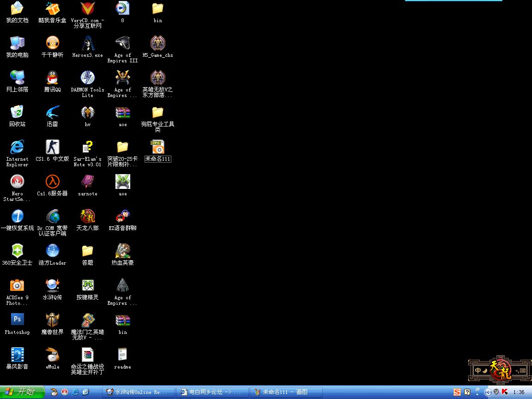This screenshot has height=399, width=532.
Task: Open the 腾讯QQ desktop icon
Action: tap(52, 78)
